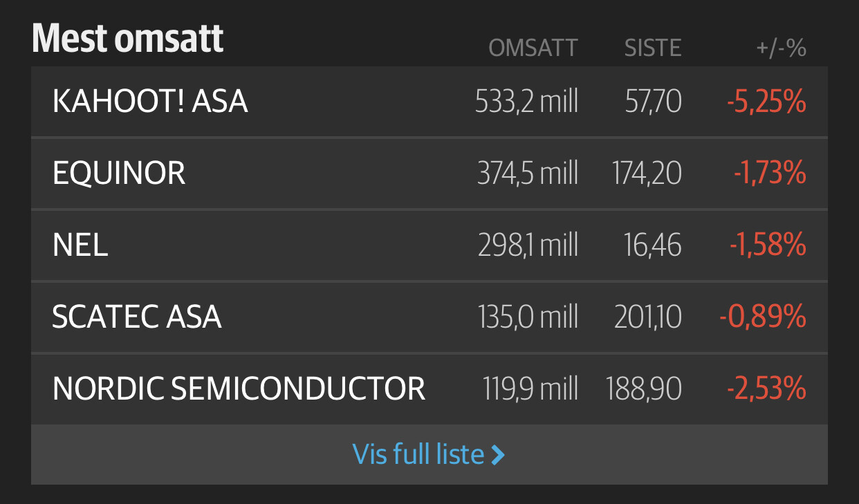
Task: Click Scatec's -0,89% change value
Action: click(x=763, y=317)
